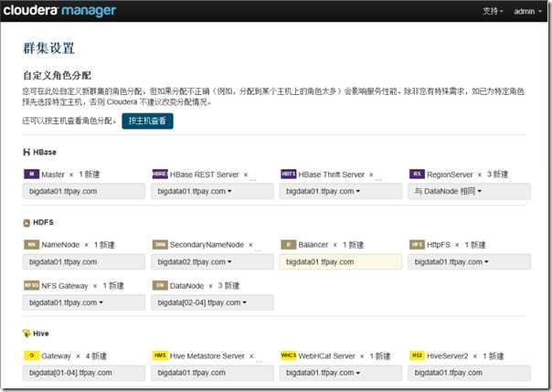
Task: Select the HiveServer2 host field
Action: pyautogui.click(x=469, y=373)
